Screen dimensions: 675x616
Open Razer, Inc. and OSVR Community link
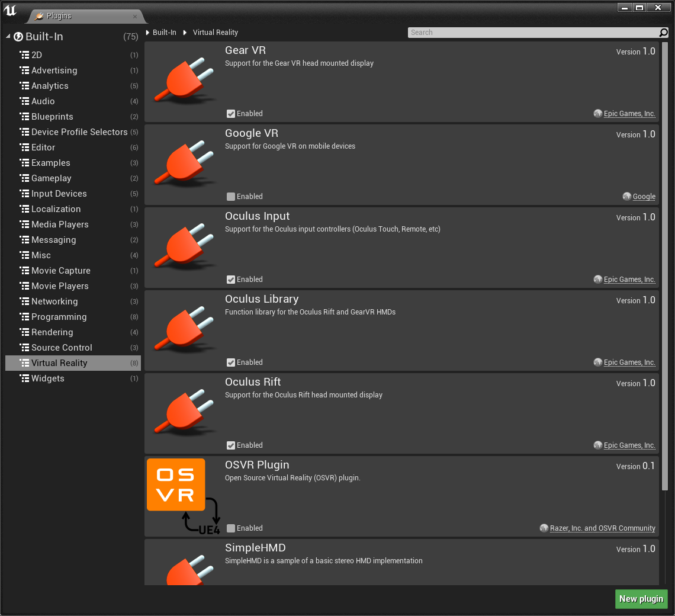603,528
